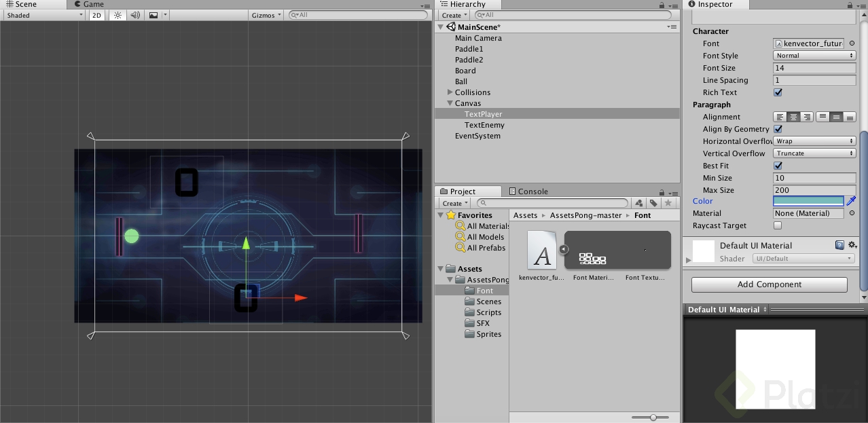
Task: Toggle scene audio with the speaker icon
Action: [135, 15]
